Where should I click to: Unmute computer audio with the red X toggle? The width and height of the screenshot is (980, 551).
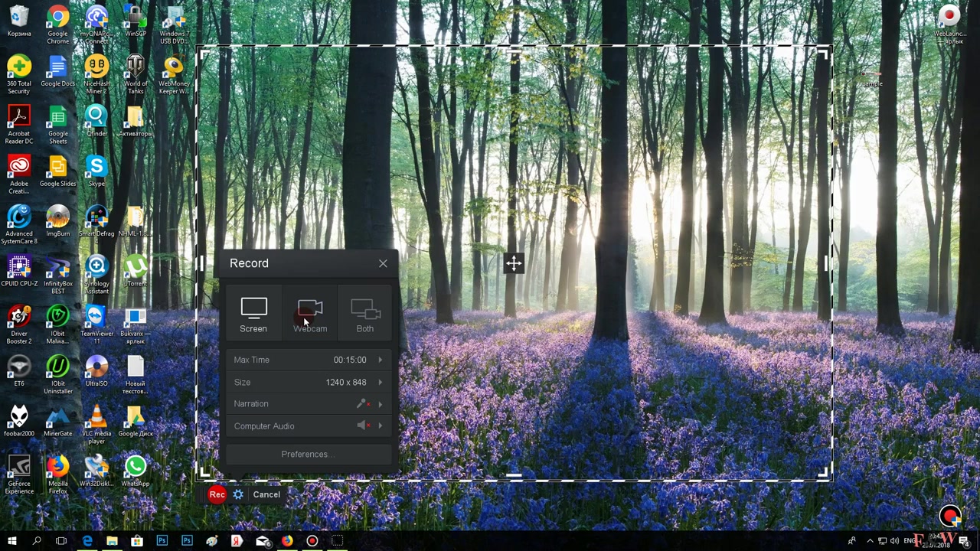(x=370, y=425)
